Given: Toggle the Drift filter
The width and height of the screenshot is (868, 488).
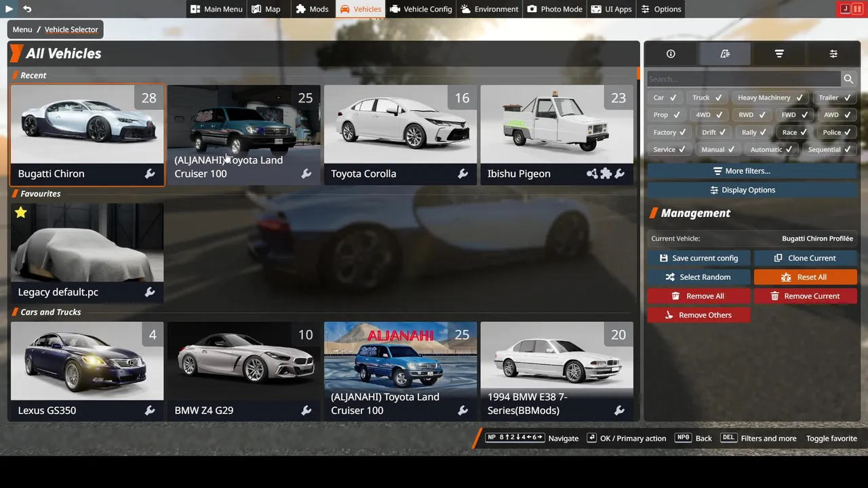Looking at the screenshot, I should coord(712,133).
